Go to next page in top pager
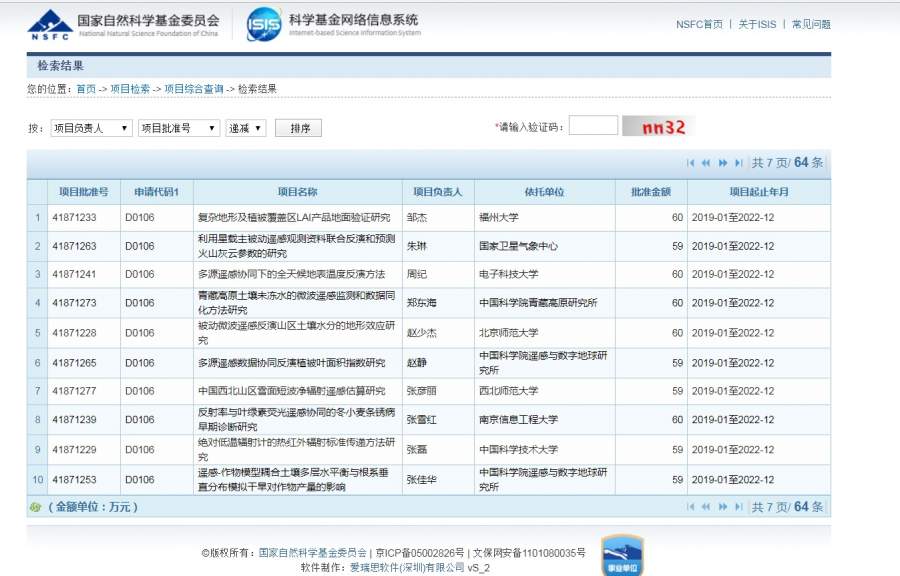Viewport: 900px width, 576px height. click(x=723, y=163)
